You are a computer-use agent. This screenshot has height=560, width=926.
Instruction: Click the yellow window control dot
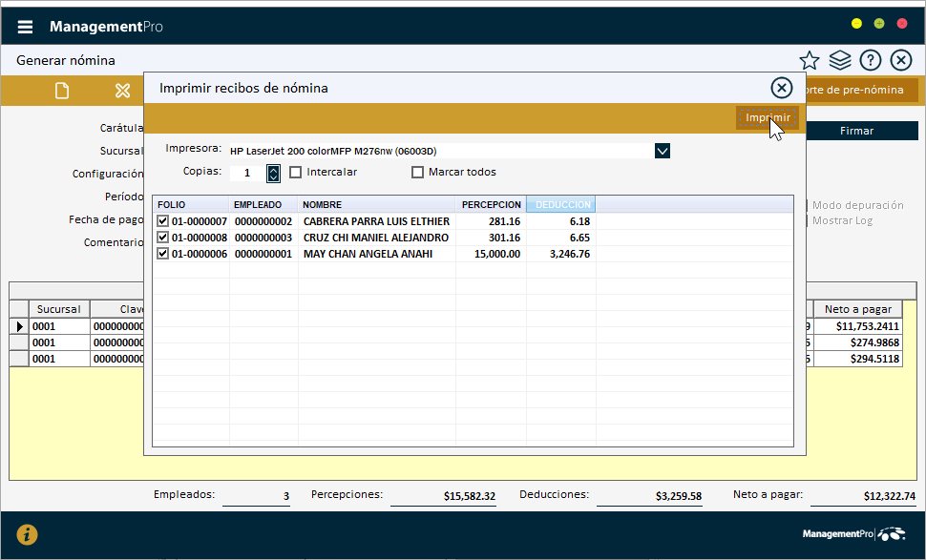pos(856,24)
